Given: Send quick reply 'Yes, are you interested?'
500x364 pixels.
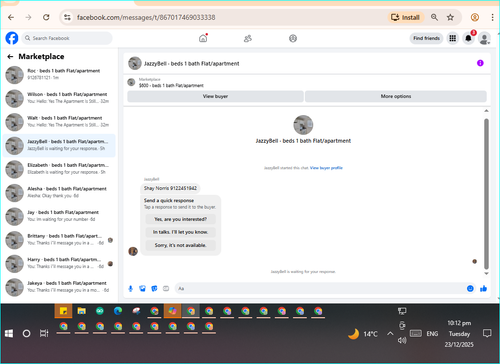Looking at the screenshot, I should [180, 219].
